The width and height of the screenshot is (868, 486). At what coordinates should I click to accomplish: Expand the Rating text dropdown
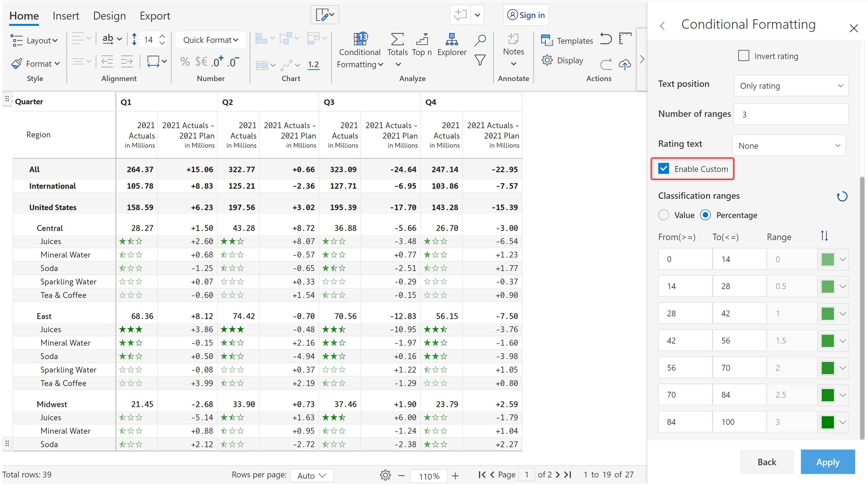coord(789,146)
